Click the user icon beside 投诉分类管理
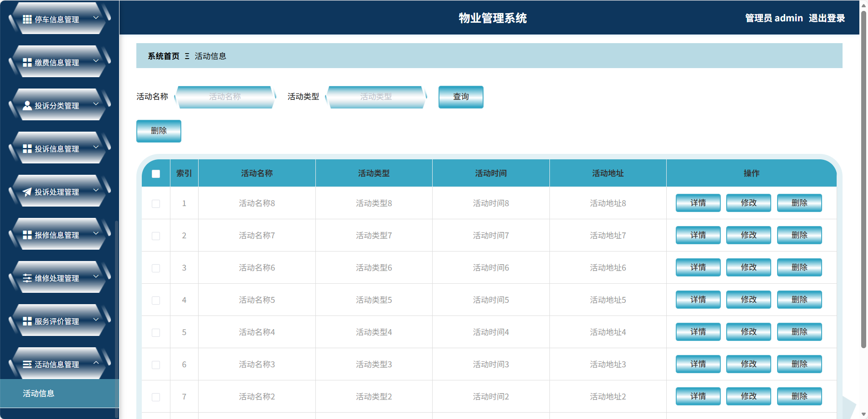Viewport: 868px width, 419px height. (27, 105)
